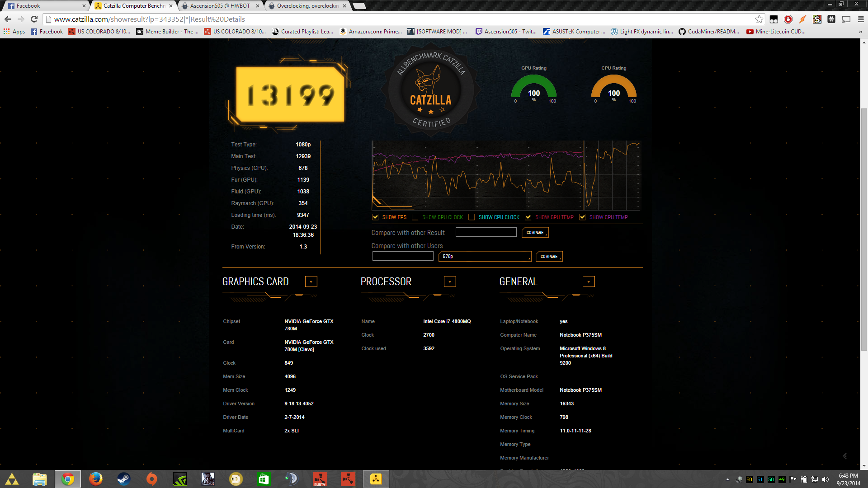Click the battery power tray icon
The height and width of the screenshot is (488, 868).
coord(804,479)
